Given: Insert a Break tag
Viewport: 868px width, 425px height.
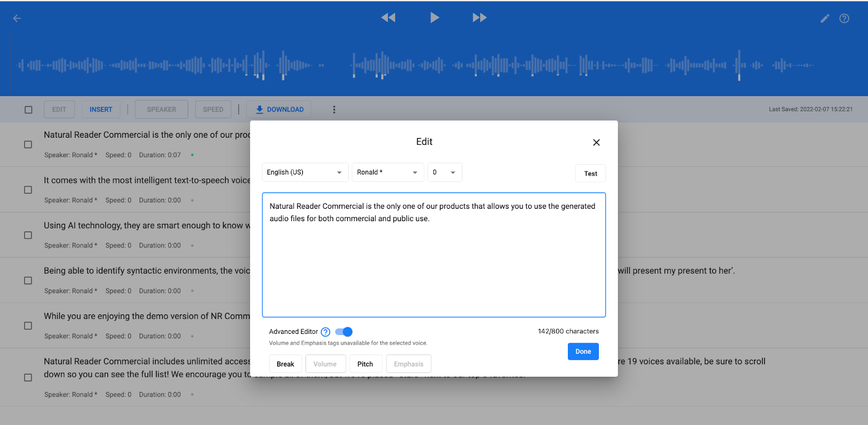Looking at the screenshot, I should [x=285, y=364].
